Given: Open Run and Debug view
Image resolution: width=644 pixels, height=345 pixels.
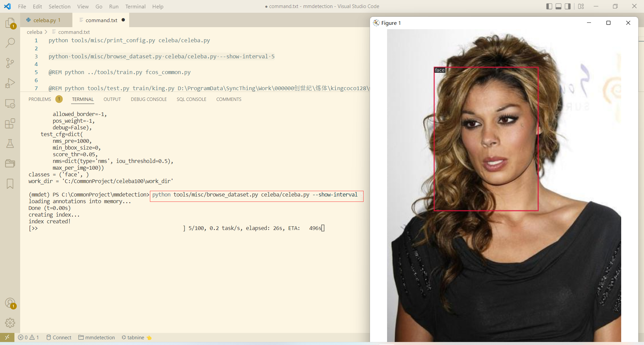Looking at the screenshot, I should pyautogui.click(x=10, y=83).
